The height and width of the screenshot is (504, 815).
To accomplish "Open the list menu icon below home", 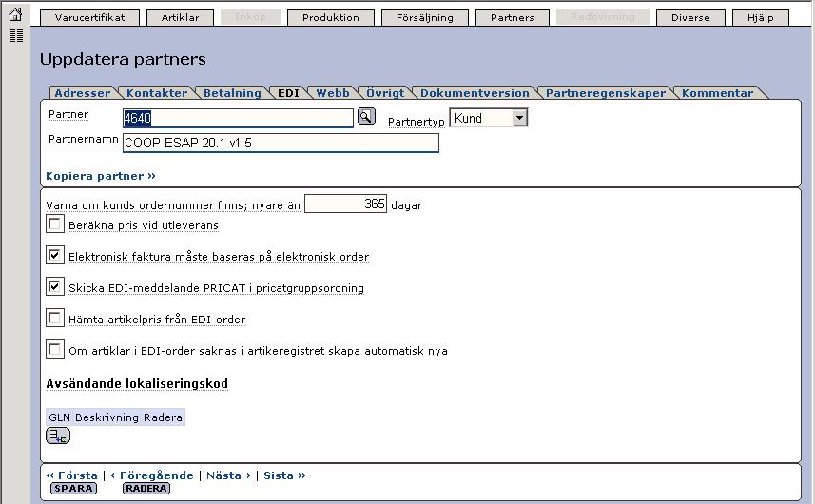I will [16, 36].
